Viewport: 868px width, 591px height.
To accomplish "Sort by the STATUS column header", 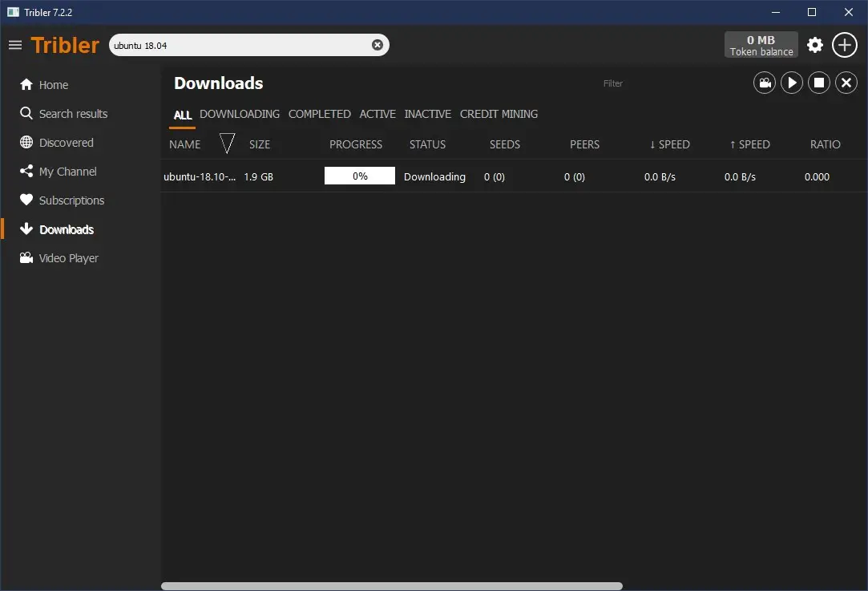I will tap(427, 144).
